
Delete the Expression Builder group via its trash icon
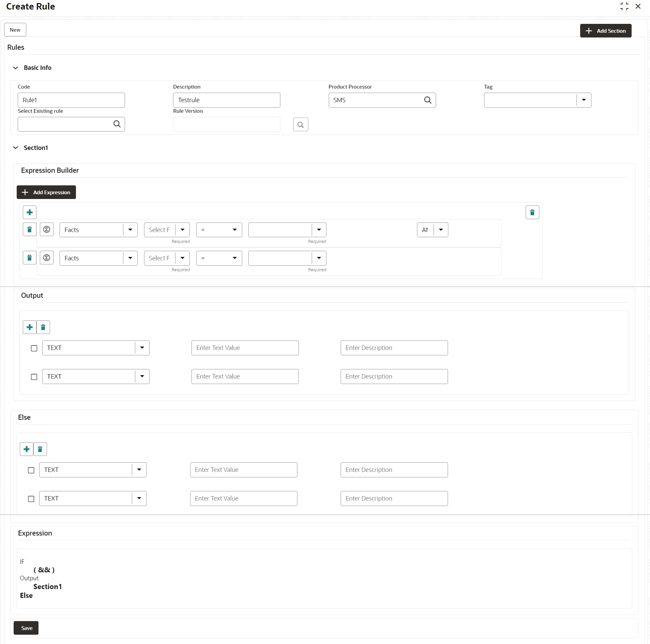click(532, 212)
